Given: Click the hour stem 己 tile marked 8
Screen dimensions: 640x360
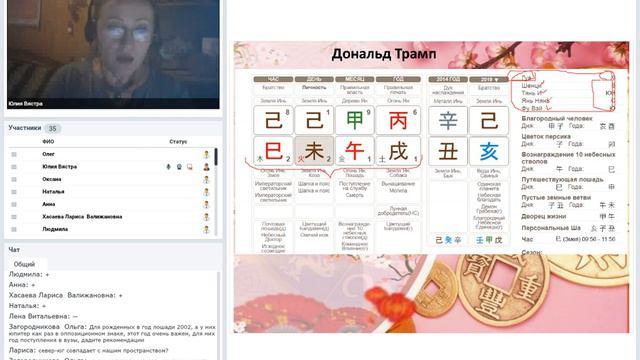Looking at the screenshot, I should (273, 120).
